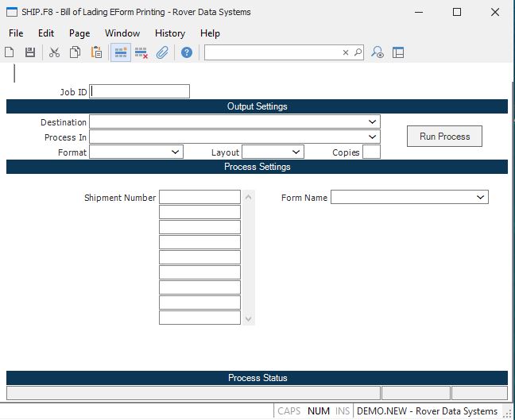This screenshot has width=515, height=420.
Task: Click the insert row grid icon
Action: tap(121, 52)
